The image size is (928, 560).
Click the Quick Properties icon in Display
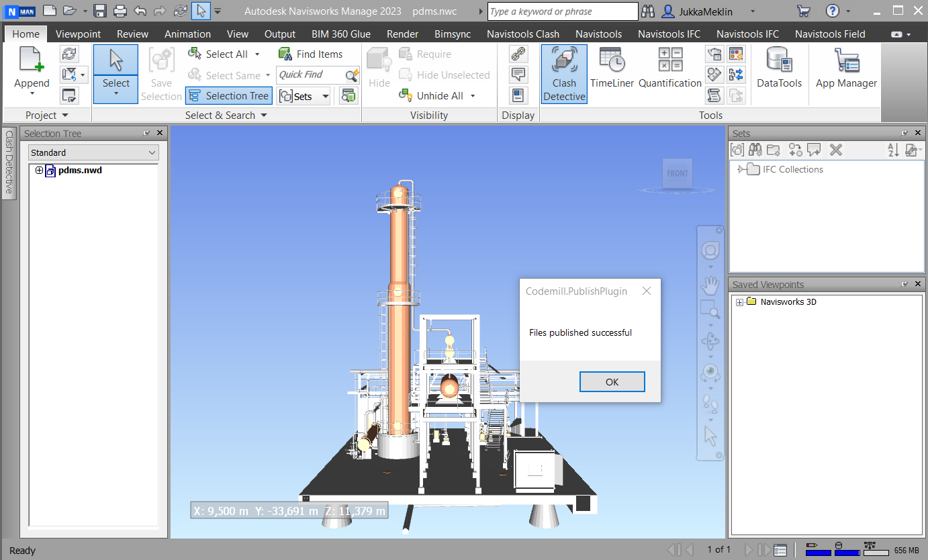[518, 75]
